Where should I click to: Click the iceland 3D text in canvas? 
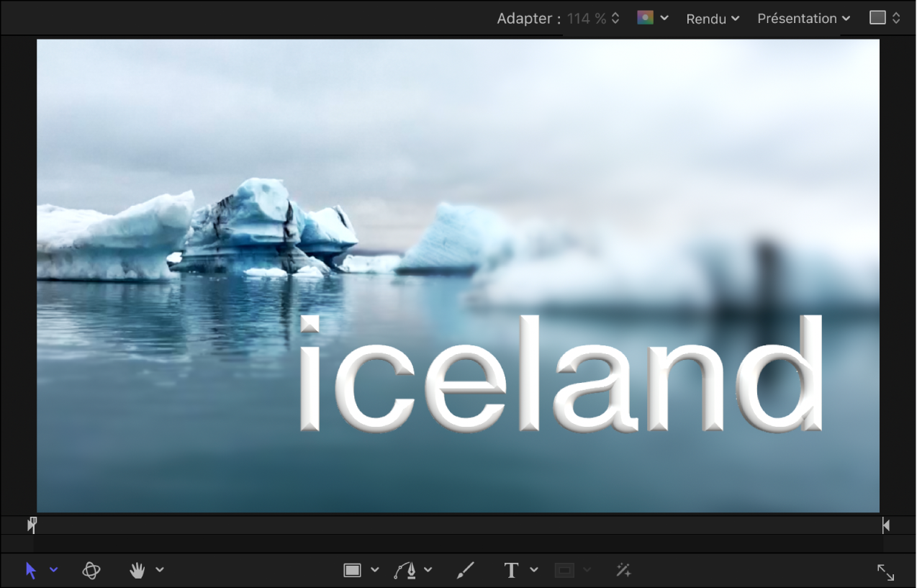point(561,374)
